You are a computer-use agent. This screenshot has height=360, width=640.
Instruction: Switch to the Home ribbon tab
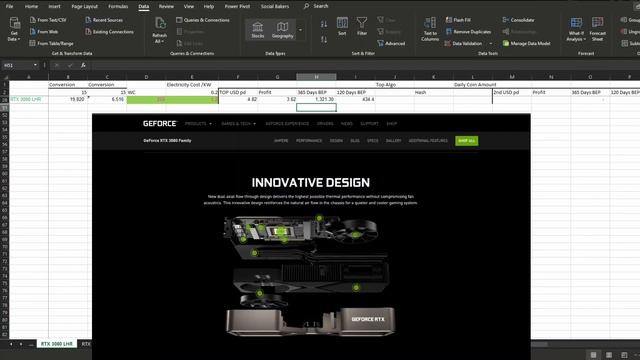point(31,7)
